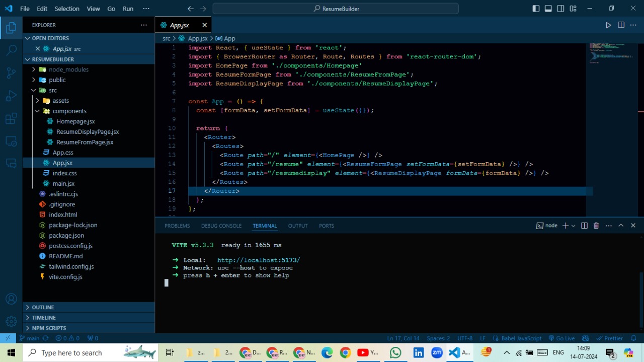Open the Extensions view
The height and width of the screenshot is (362, 644).
pos(11,119)
